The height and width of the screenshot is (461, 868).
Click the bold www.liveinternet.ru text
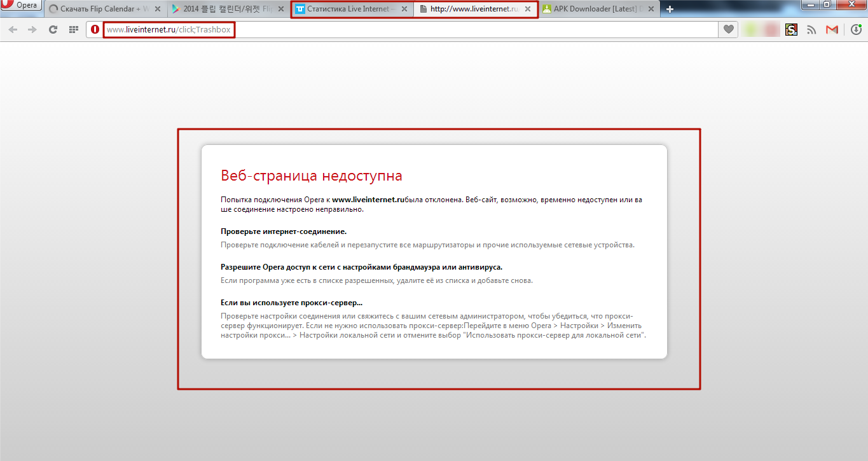(368, 200)
